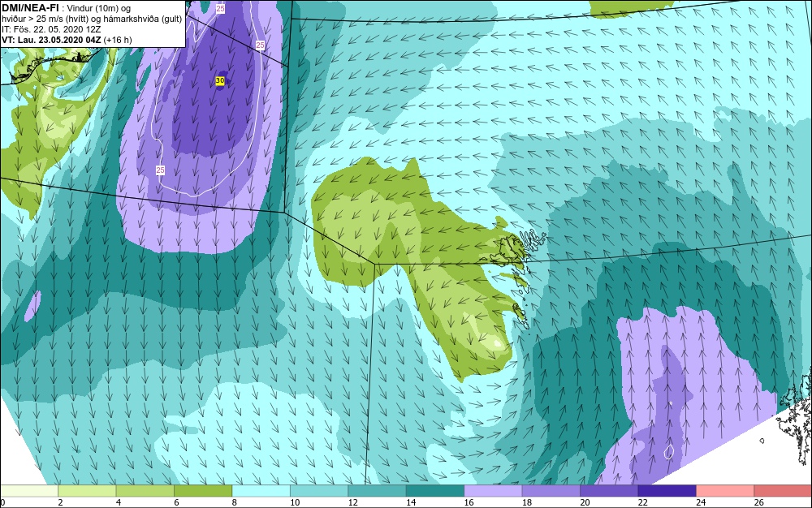Screen dimensions: 812x508
Task: Click the 10–12 m/s cyan legend swatch
Action: tap(319, 491)
